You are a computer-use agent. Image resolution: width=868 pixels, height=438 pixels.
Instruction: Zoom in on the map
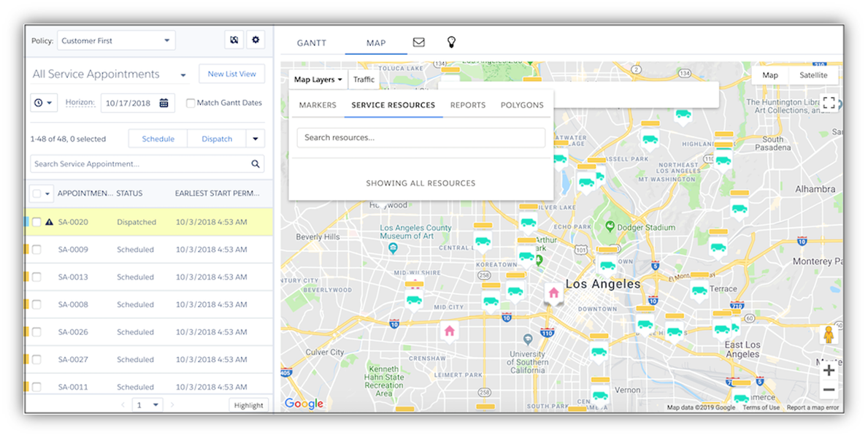[x=828, y=370]
